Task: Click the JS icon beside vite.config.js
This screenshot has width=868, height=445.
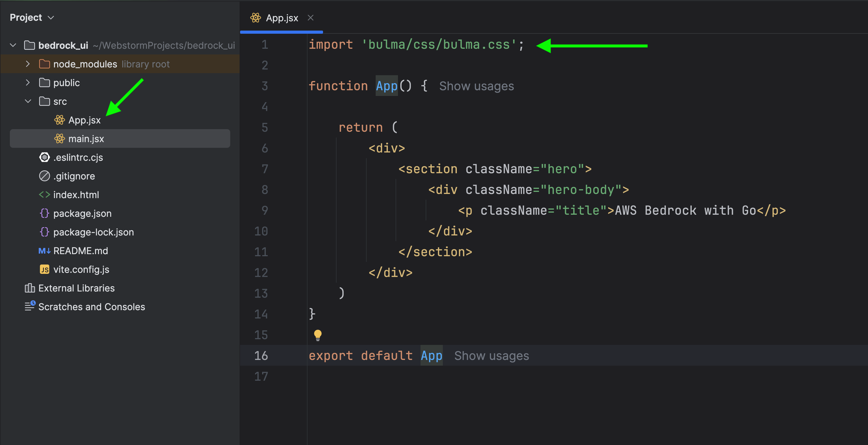Action: [45, 269]
